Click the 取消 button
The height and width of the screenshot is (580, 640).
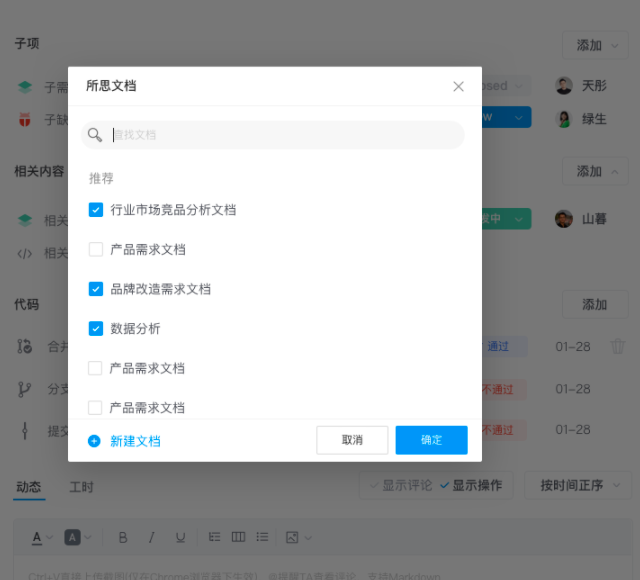point(352,440)
